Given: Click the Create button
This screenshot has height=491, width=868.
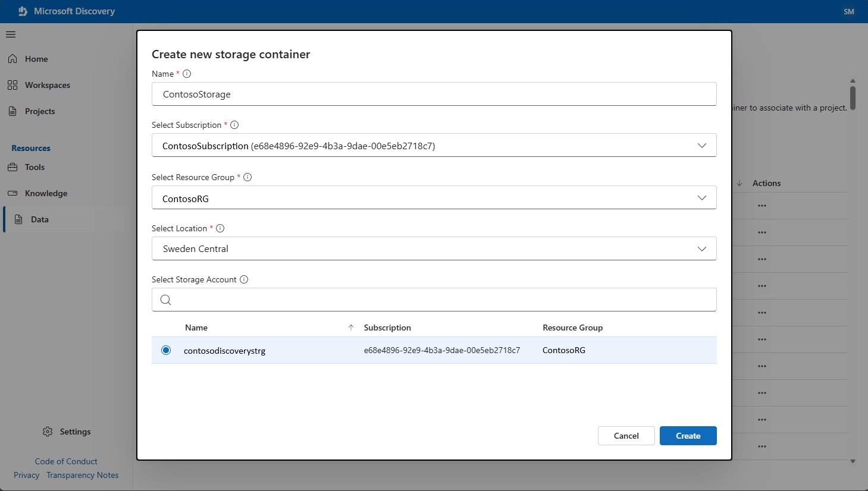Looking at the screenshot, I should click(x=688, y=436).
